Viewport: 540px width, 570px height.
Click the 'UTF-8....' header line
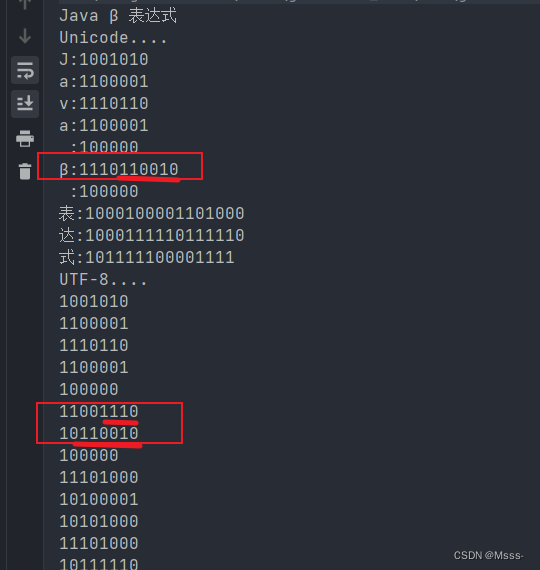pos(103,280)
